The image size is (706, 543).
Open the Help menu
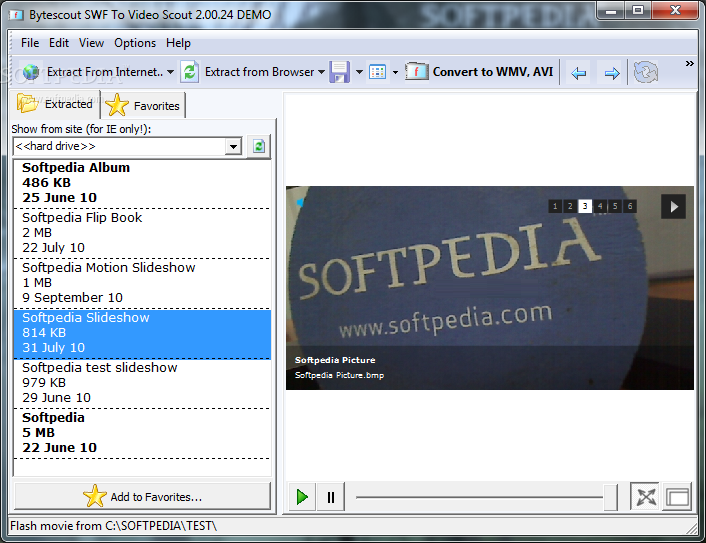178,43
